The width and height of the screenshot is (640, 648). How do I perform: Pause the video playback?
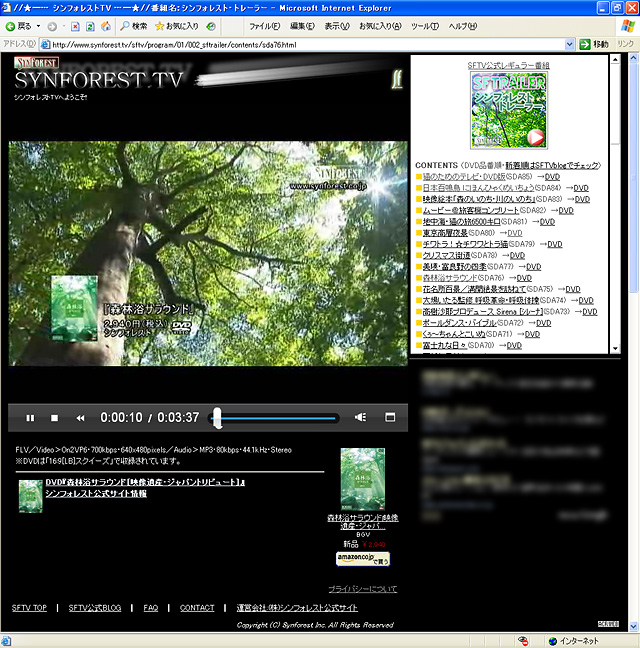[30, 417]
